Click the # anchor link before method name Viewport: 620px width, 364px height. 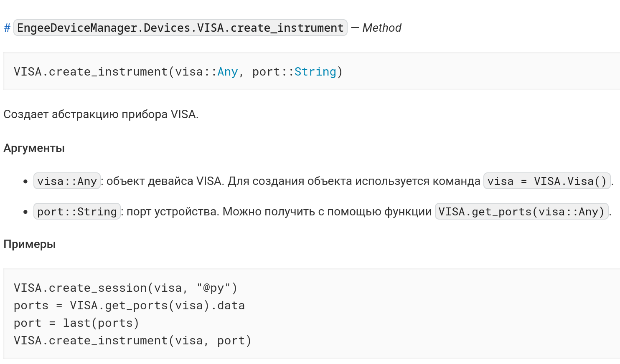pos(7,28)
